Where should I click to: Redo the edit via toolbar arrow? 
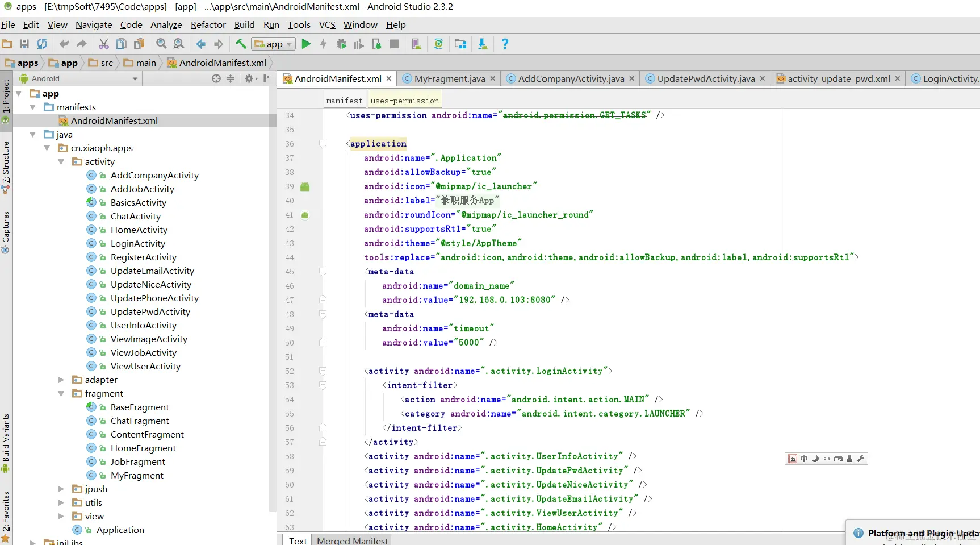(82, 44)
